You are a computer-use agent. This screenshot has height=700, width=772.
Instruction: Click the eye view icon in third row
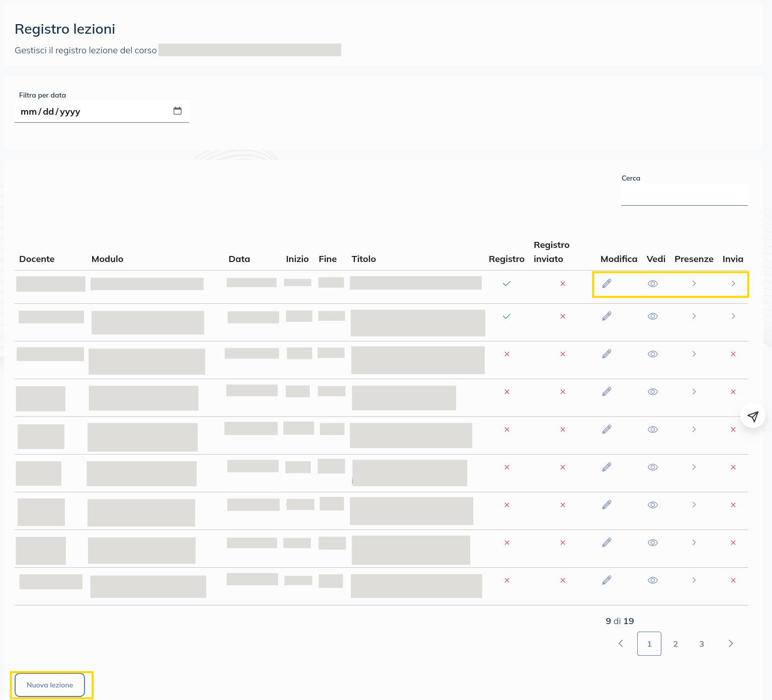click(x=652, y=354)
